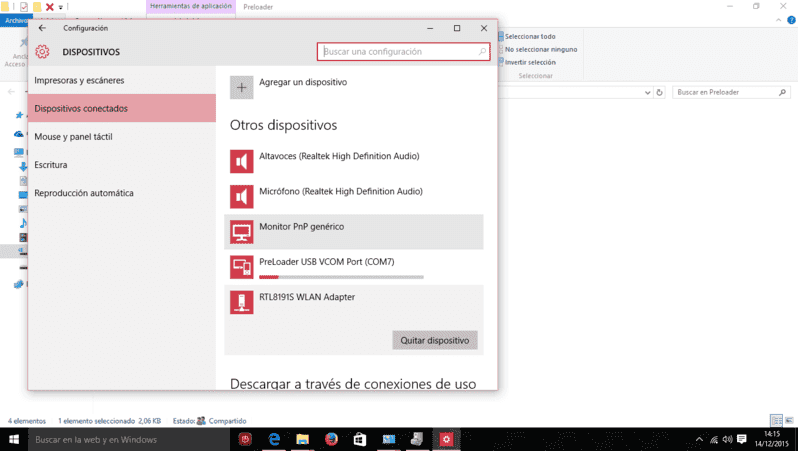This screenshot has width=798, height=451.
Task: Collapse the Explorer ribbon with the chevron
Action: (x=779, y=20)
